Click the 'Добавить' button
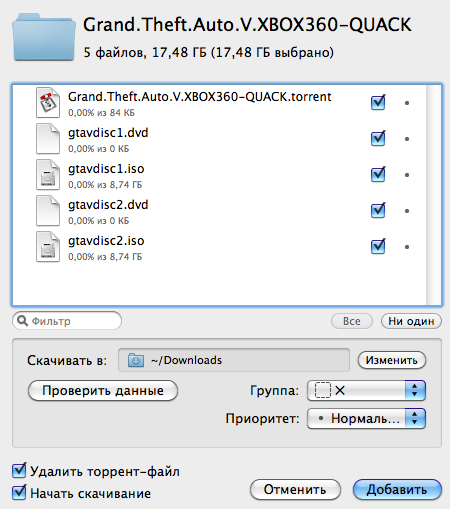Image resolution: width=450 pixels, height=509 pixels. point(397,489)
